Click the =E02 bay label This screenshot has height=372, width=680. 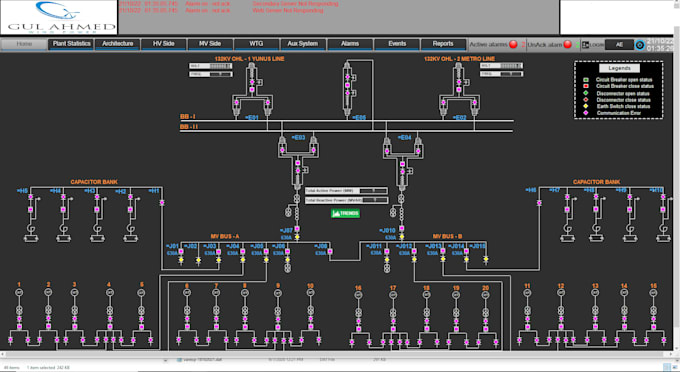460,117
